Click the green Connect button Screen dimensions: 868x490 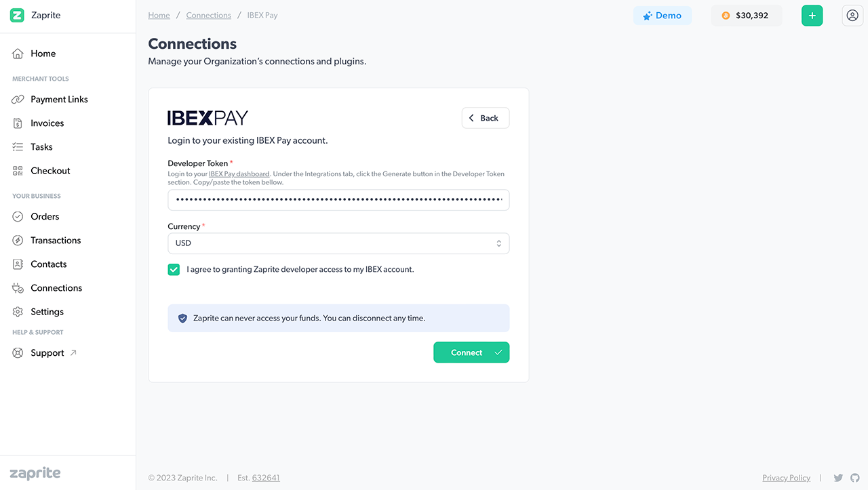click(x=471, y=352)
